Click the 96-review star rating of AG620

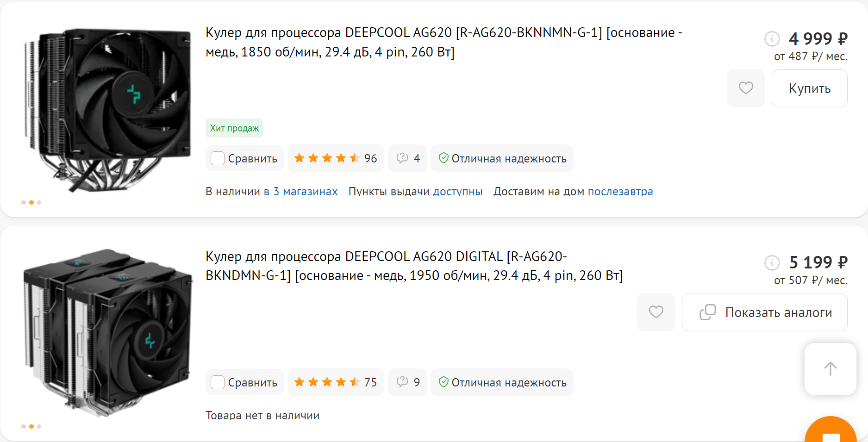pos(335,159)
